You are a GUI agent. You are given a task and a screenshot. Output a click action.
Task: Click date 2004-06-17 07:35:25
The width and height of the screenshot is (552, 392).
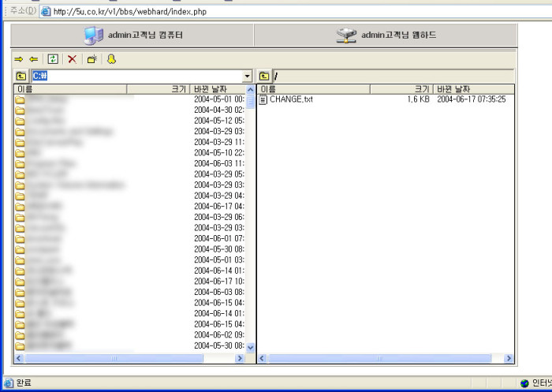pyautogui.click(x=472, y=99)
